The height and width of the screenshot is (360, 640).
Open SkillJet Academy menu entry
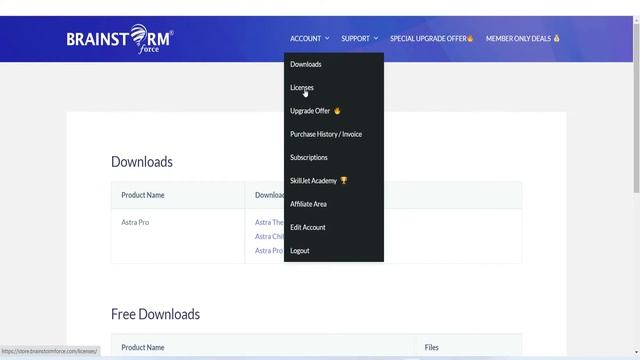pyautogui.click(x=313, y=180)
